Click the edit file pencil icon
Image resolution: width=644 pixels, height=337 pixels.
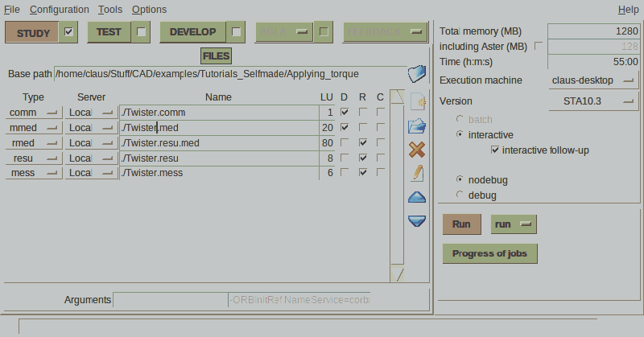417,173
